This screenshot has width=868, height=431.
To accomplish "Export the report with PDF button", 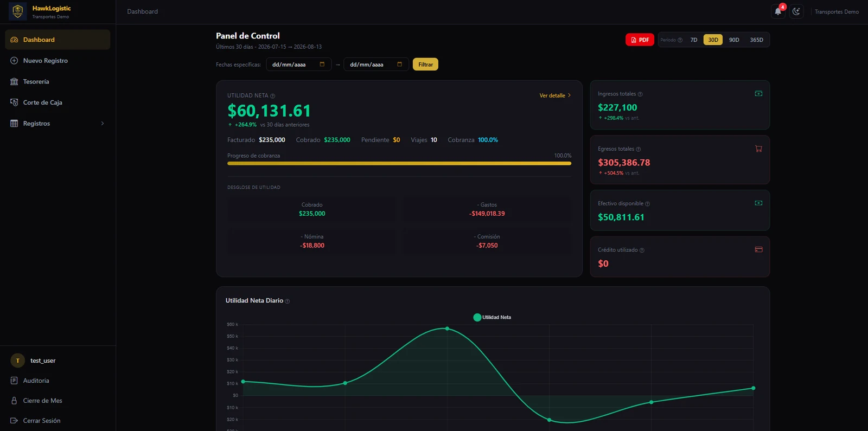I will [x=640, y=40].
